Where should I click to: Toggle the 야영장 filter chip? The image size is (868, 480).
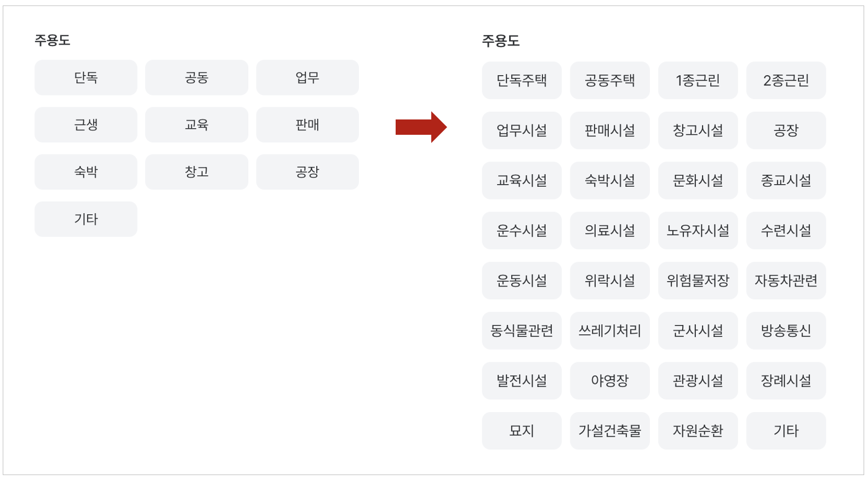point(609,381)
